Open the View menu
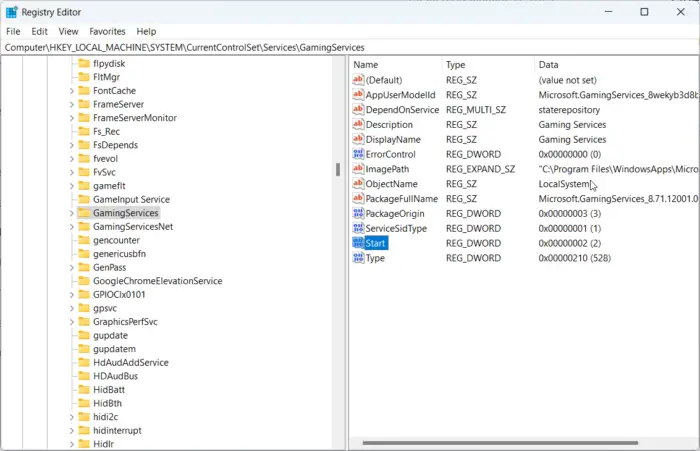700x451 pixels. click(68, 31)
